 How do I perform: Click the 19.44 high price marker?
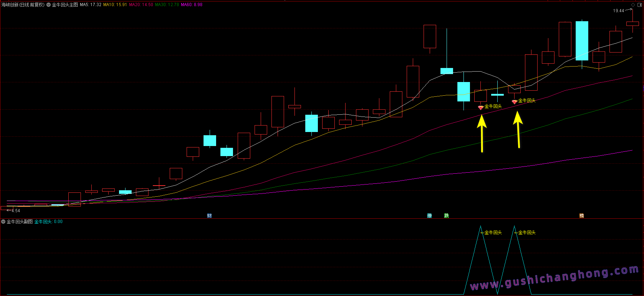coord(618,11)
